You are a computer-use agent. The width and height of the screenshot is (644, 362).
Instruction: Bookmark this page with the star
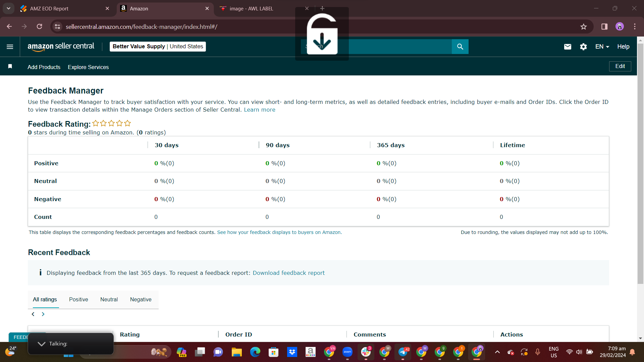click(x=584, y=26)
